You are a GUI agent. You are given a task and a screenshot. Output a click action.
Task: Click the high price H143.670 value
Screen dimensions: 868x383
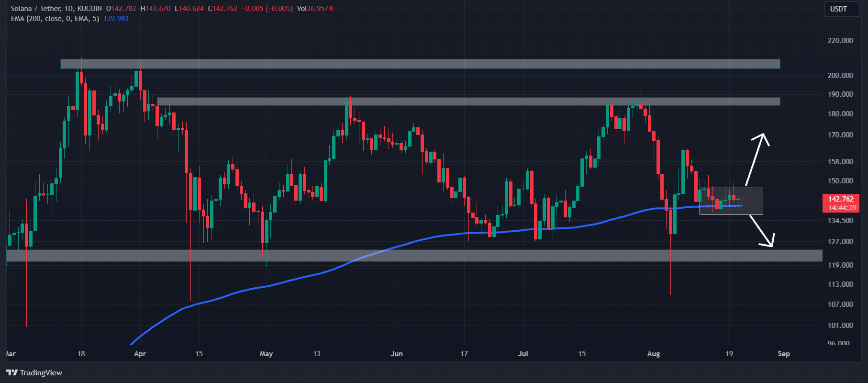(x=156, y=9)
